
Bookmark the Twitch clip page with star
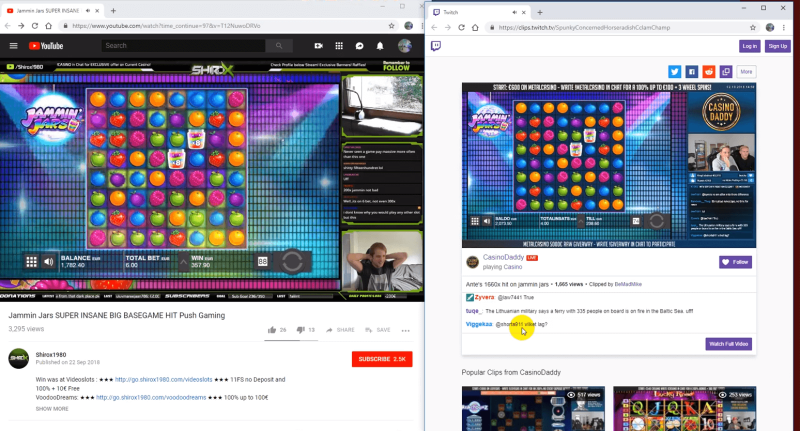[754, 27]
